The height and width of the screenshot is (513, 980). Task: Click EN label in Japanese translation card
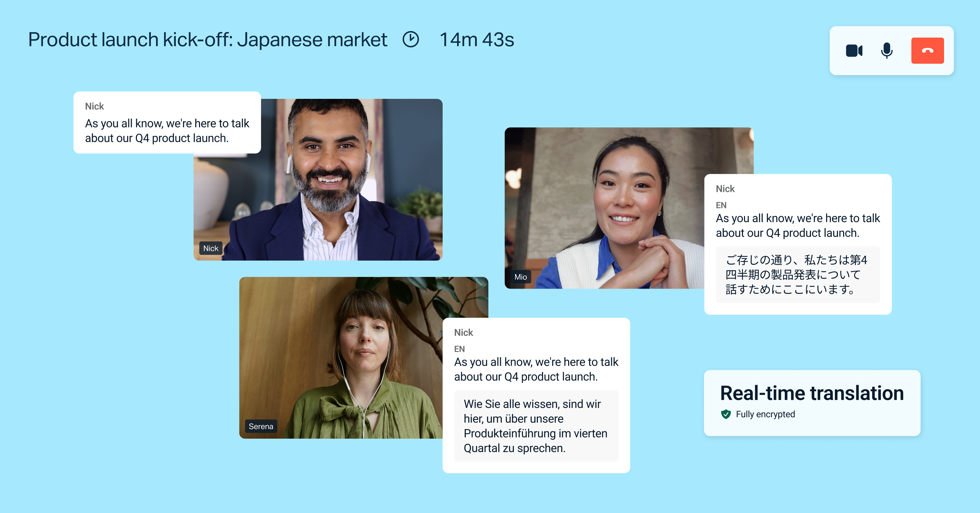tap(721, 205)
